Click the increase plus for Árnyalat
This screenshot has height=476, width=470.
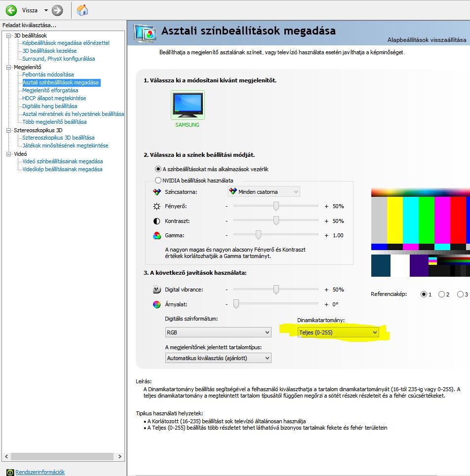(326, 304)
